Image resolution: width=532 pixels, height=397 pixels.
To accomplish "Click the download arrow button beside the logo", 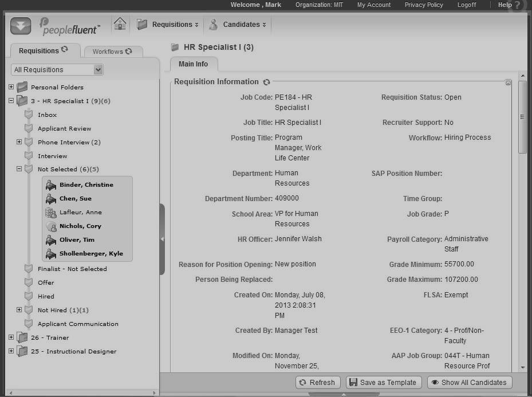I will pyautogui.click(x=21, y=26).
